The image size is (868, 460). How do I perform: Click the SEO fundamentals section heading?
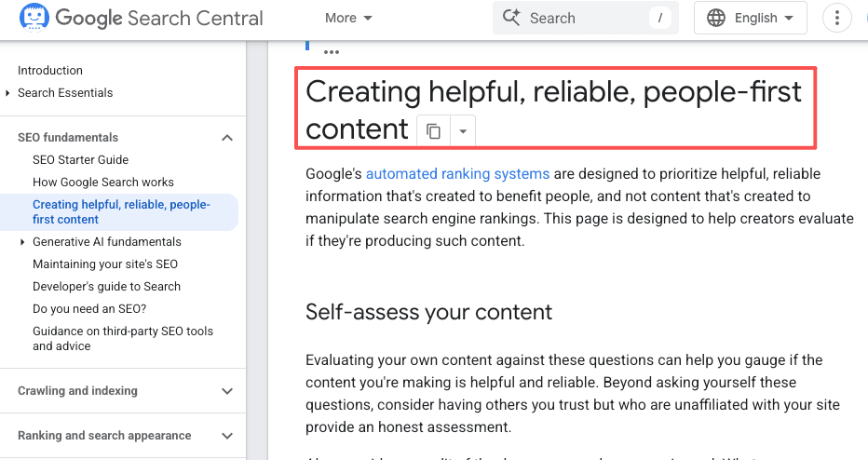click(x=68, y=137)
